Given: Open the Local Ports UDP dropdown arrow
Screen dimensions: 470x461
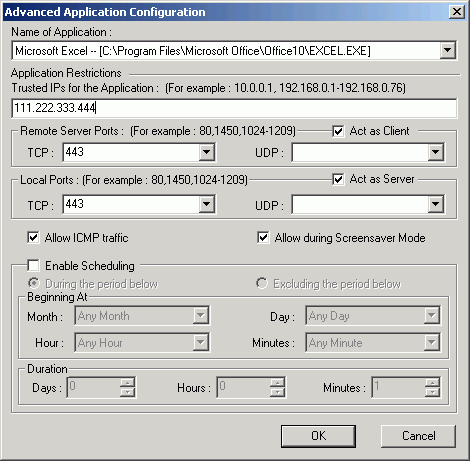Looking at the screenshot, I should pos(435,204).
